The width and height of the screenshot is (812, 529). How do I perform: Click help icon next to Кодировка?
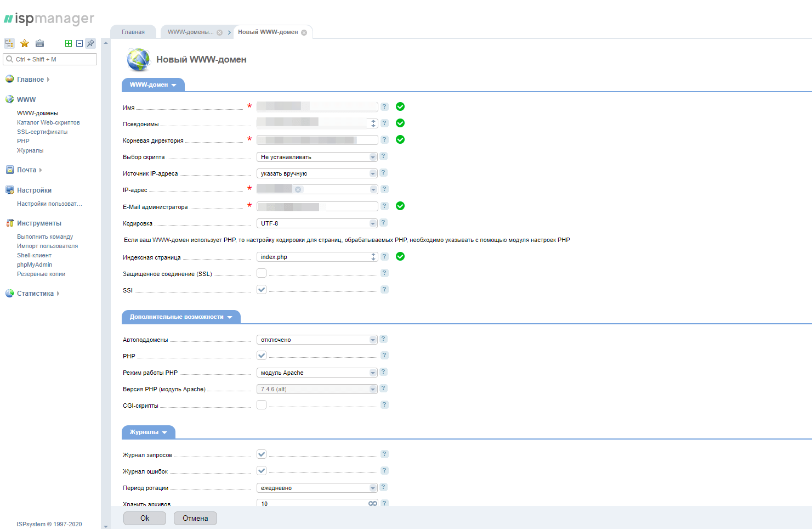(x=384, y=223)
